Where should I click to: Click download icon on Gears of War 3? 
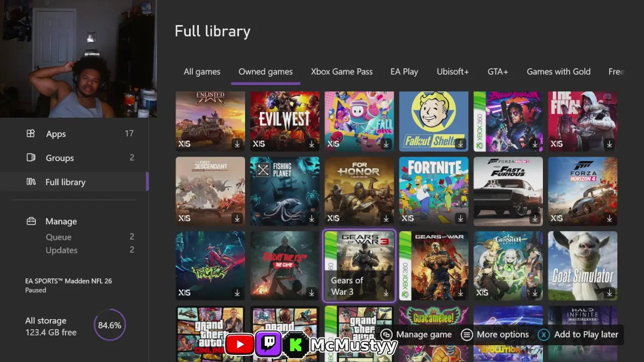[x=386, y=293]
